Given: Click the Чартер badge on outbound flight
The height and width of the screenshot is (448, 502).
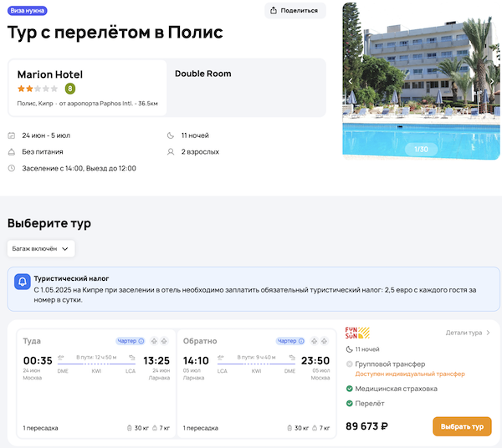Looking at the screenshot, I should coord(130,341).
